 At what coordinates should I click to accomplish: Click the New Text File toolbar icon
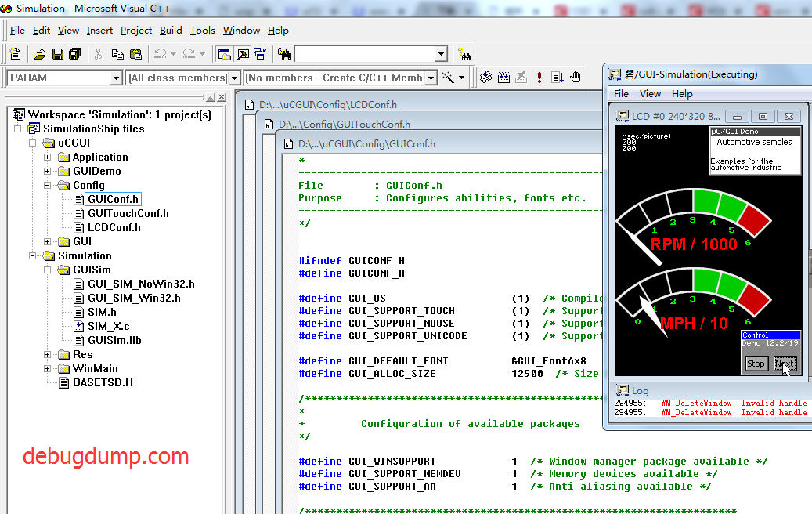(x=15, y=53)
